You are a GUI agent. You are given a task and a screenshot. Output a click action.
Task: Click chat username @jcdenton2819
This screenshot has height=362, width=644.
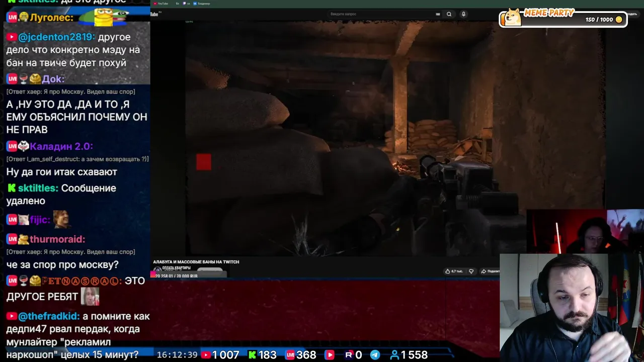pos(56,37)
